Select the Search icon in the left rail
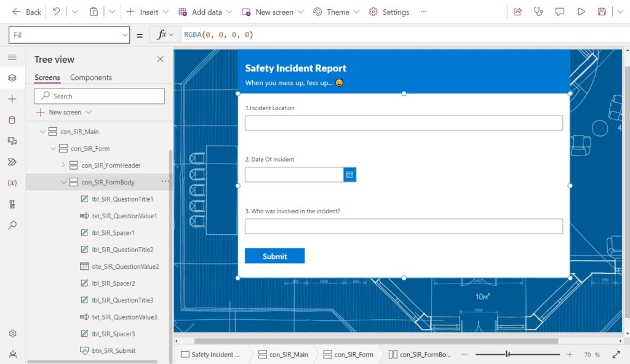Screen dimensions: 630x364 pyautogui.click(x=11, y=224)
